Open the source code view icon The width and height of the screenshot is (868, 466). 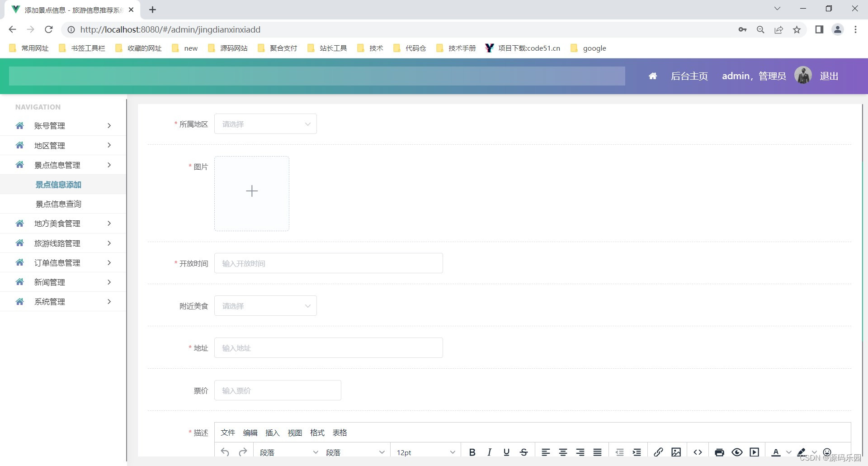coord(697,452)
